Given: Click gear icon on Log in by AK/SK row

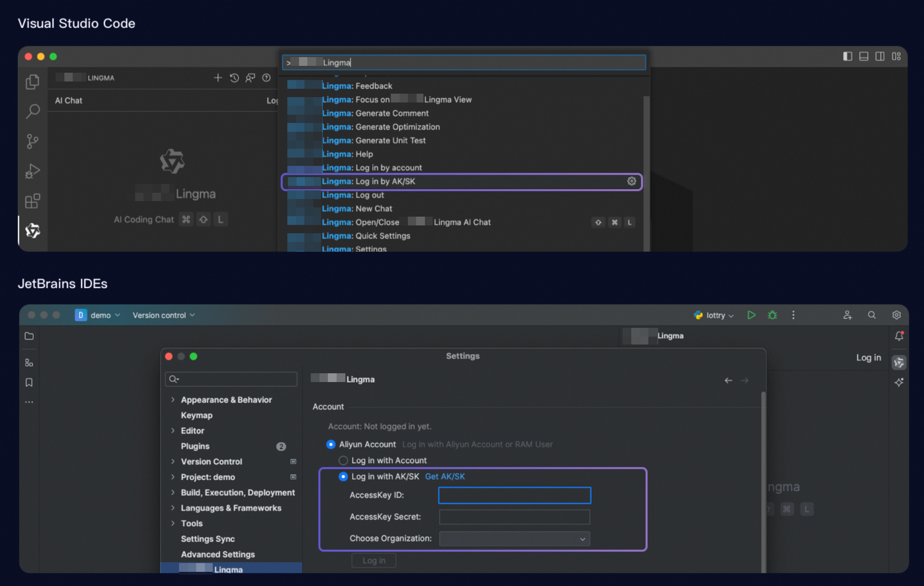Looking at the screenshot, I should (631, 181).
